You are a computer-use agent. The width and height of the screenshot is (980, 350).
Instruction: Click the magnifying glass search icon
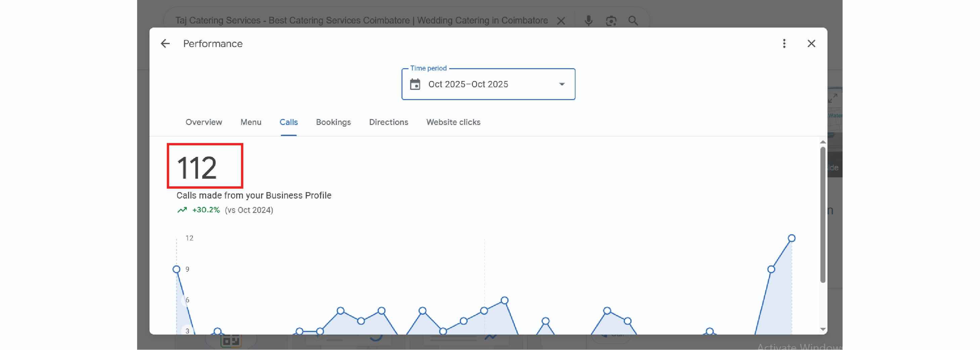point(633,20)
